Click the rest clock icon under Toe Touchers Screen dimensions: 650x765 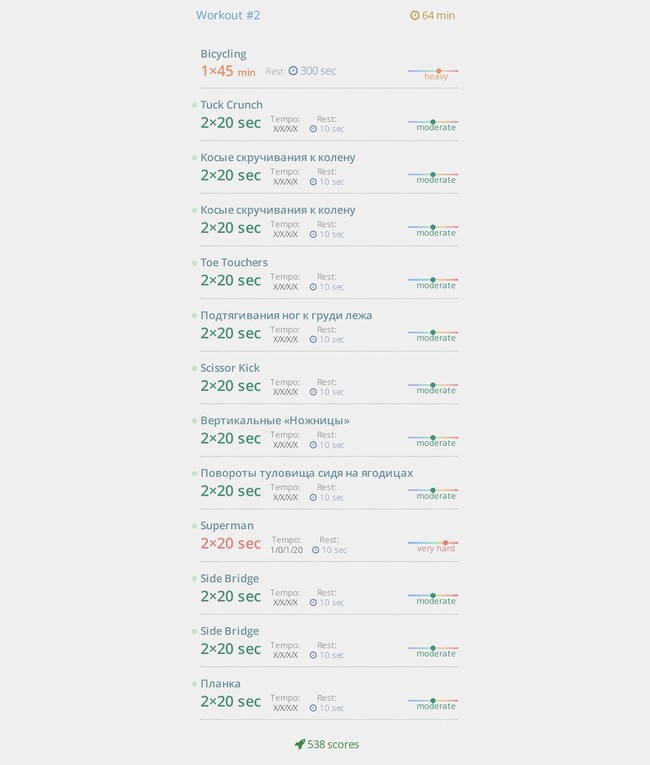click(x=313, y=287)
